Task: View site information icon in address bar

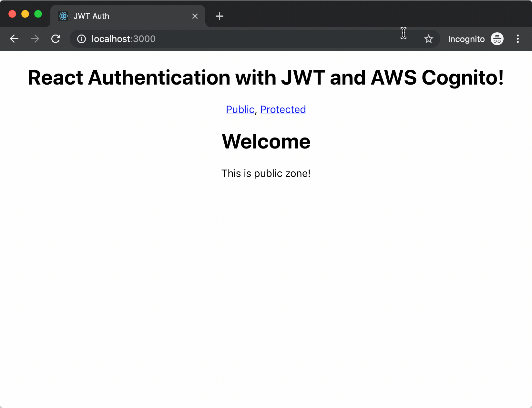Action: (x=81, y=39)
